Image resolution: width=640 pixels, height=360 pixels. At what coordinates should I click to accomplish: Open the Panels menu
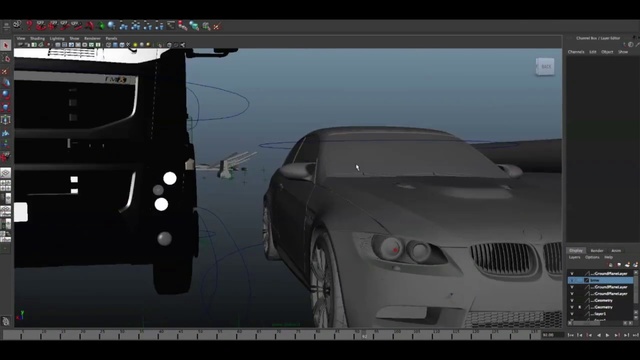111,38
